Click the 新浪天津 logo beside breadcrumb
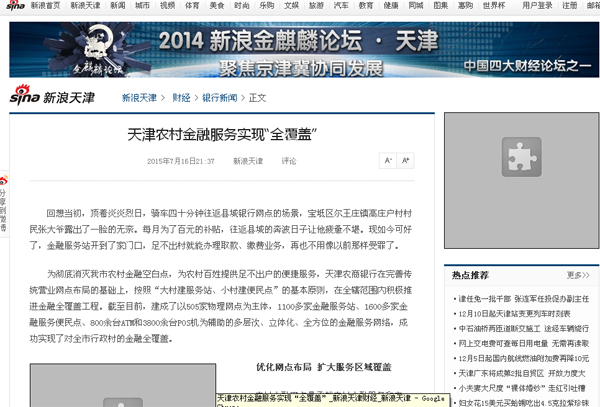The width and height of the screenshot is (600, 407). click(x=52, y=96)
